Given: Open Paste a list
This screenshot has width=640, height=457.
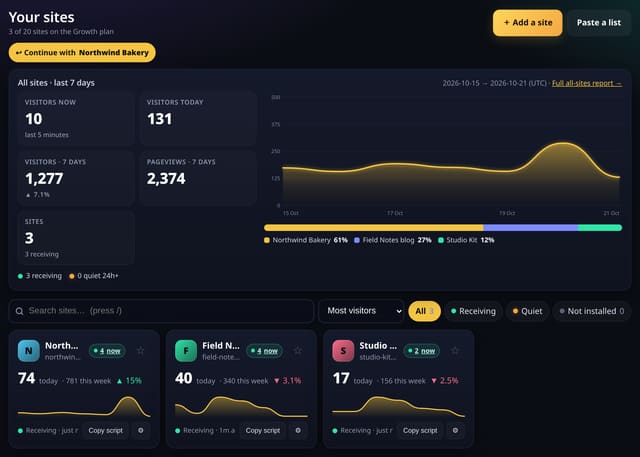Looking at the screenshot, I should tap(598, 23).
